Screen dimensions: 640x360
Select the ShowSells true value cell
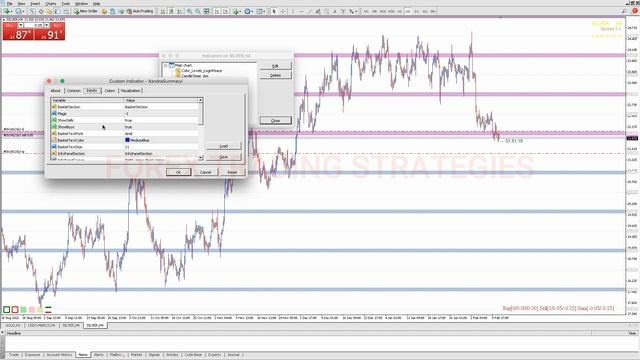[161, 120]
